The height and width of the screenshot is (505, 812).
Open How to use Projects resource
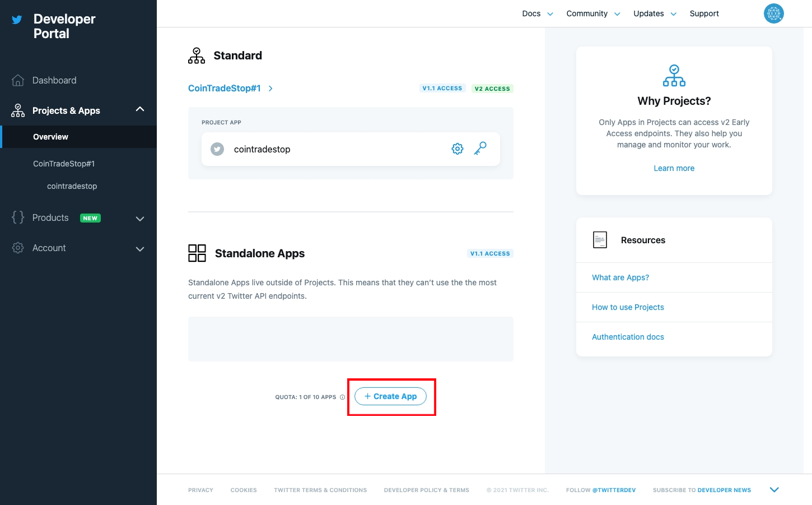[628, 307]
